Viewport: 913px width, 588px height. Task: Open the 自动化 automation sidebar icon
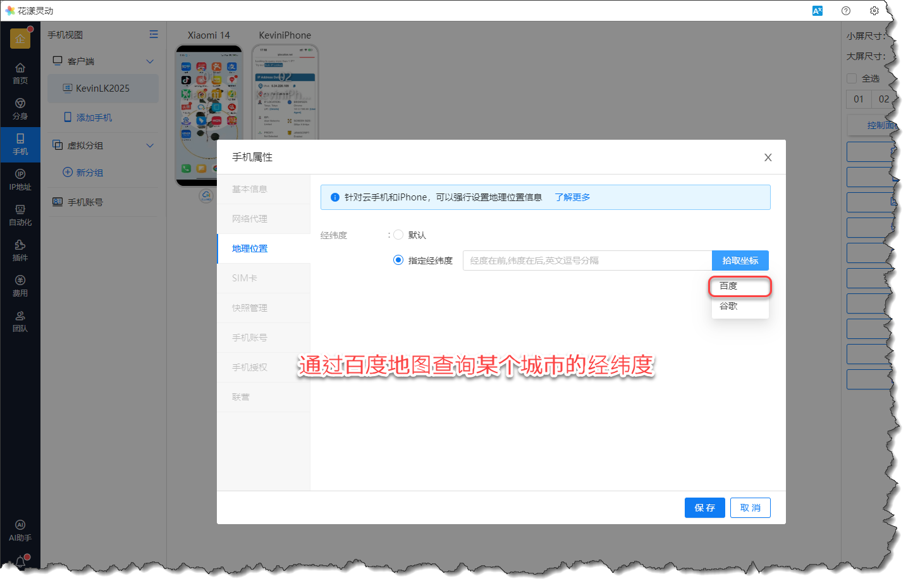[20, 215]
